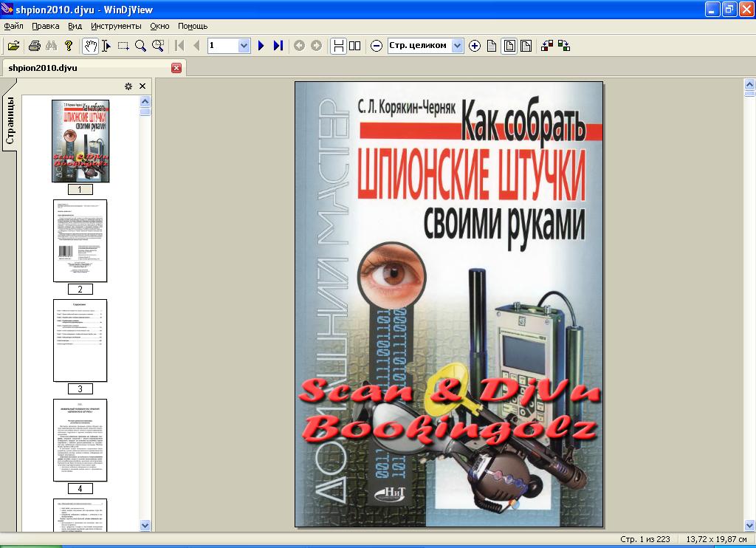
Task: Switch to the shpion2010.djvu tab
Action: pyautogui.click(x=43, y=68)
